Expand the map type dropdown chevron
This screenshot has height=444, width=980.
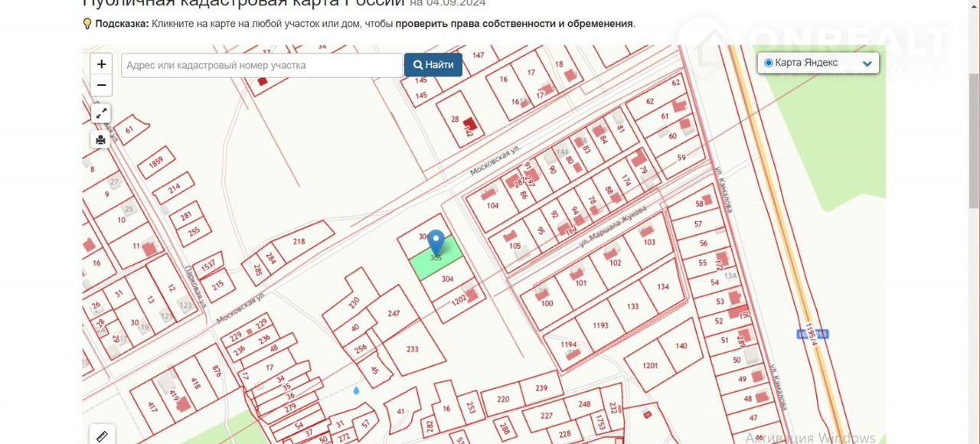pyautogui.click(x=867, y=64)
